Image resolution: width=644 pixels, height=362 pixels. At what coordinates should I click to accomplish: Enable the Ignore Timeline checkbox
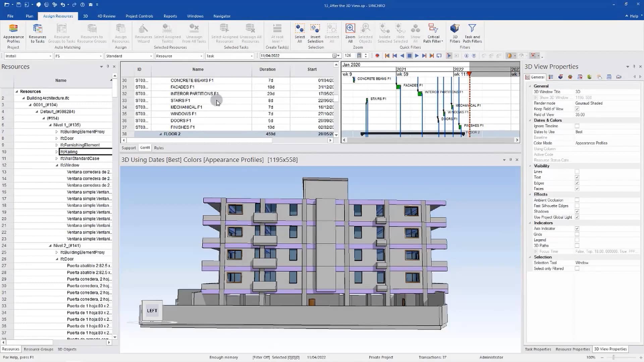(577, 126)
